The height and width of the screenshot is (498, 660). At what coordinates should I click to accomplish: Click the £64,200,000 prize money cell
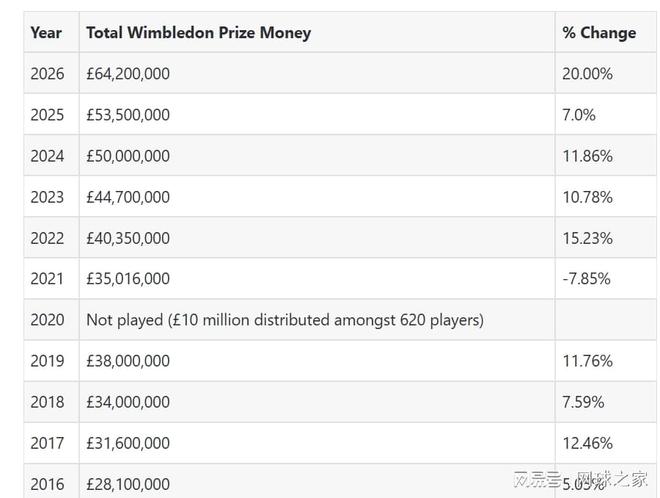click(128, 74)
